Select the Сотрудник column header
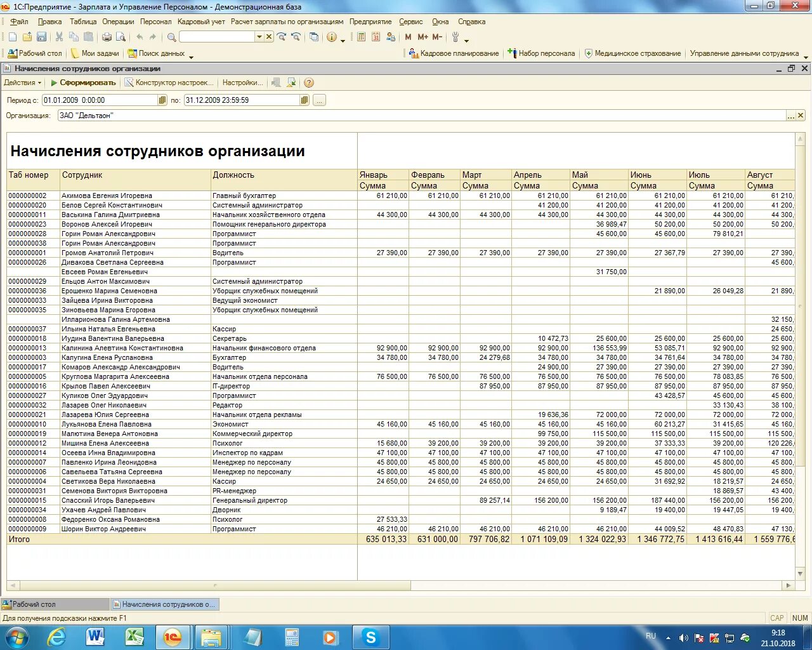This screenshot has width=812, height=650. coord(136,180)
